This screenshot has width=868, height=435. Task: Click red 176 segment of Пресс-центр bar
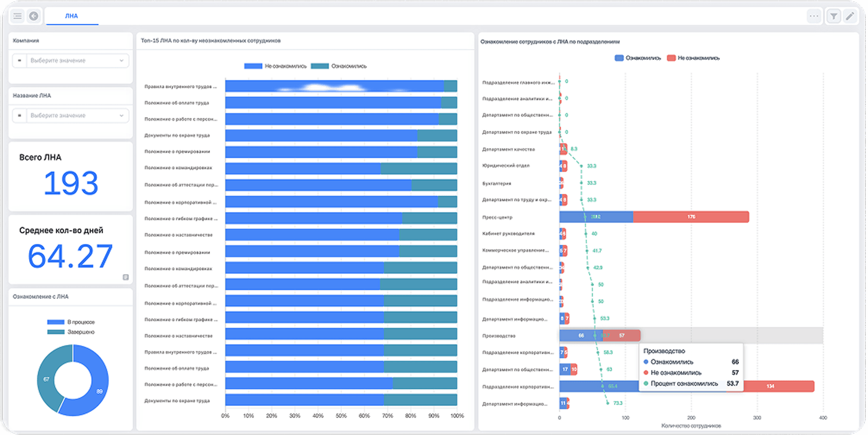691,217
